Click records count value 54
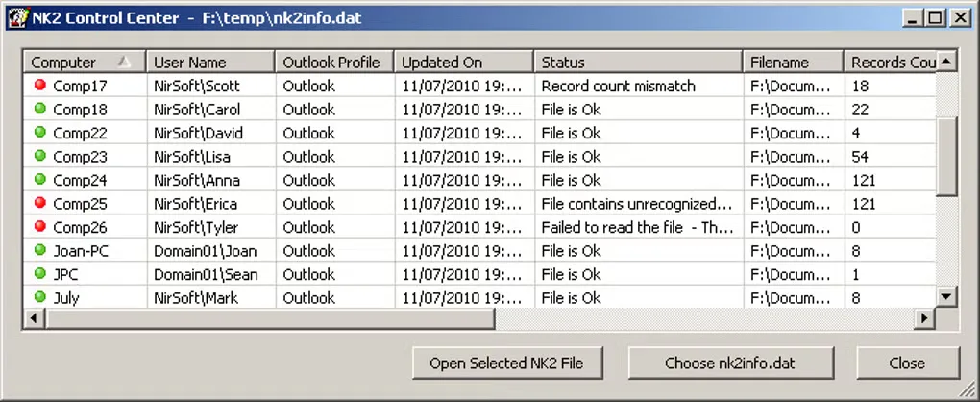 (x=860, y=157)
